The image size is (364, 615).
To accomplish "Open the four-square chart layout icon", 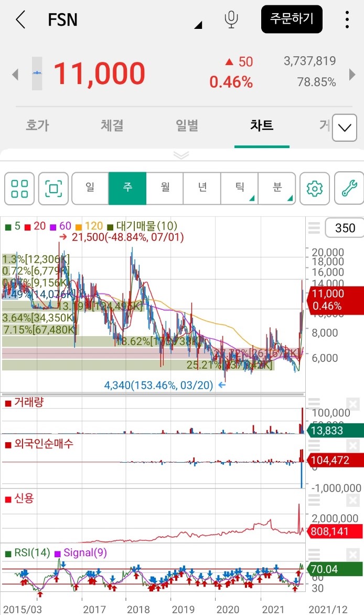I will click(x=19, y=189).
